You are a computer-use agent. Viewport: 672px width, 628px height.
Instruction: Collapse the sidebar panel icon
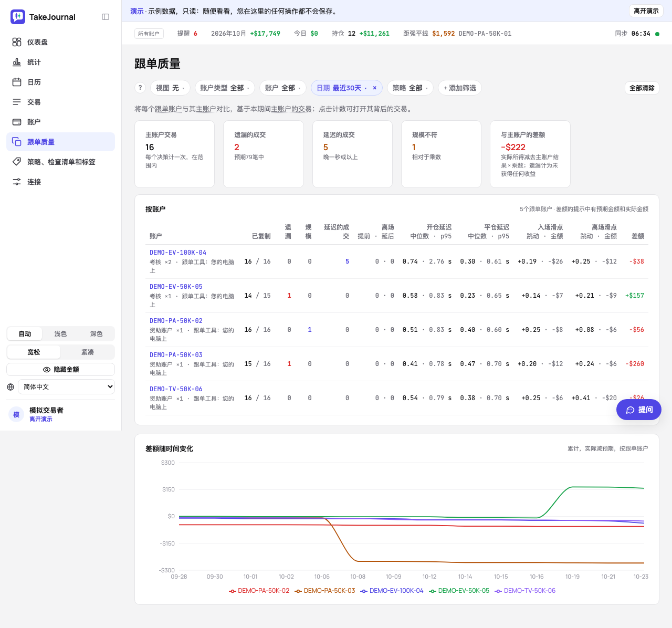tap(106, 17)
